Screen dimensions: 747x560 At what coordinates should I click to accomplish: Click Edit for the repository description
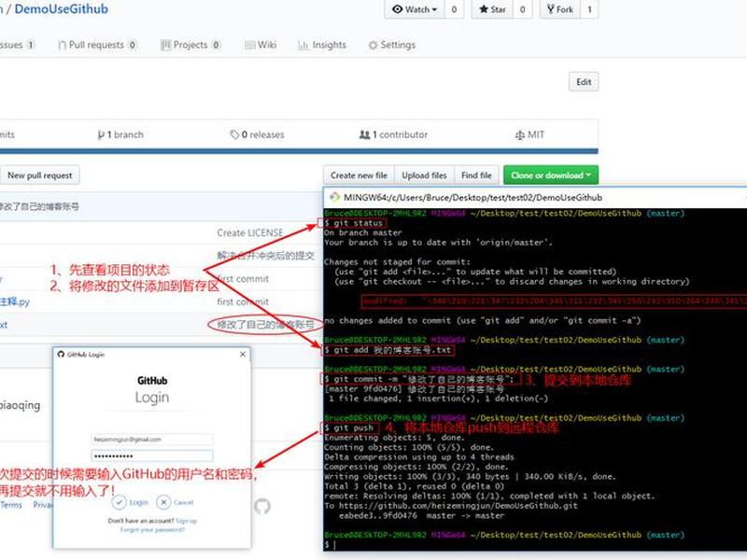[584, 82]
